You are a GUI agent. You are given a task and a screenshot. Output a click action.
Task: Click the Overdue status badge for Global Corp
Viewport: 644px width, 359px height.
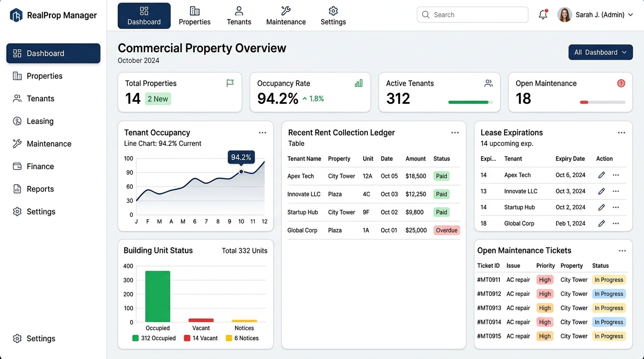point(446,230)
